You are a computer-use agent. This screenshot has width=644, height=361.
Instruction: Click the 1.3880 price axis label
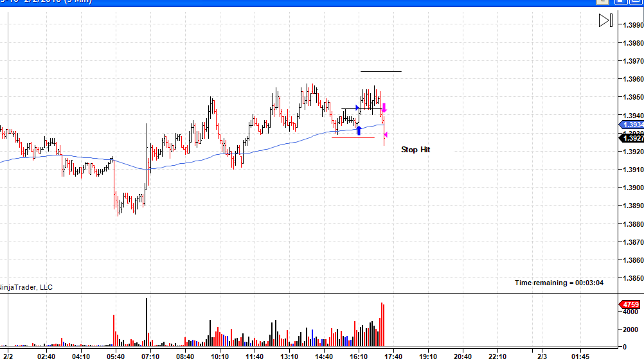[x=633, y=224]
